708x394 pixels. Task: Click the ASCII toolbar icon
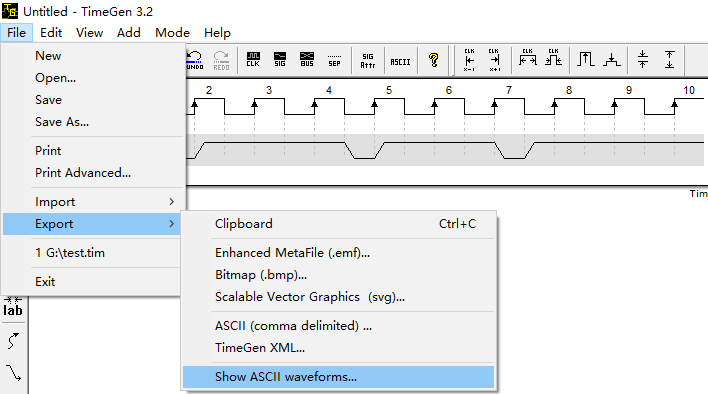pos(401,61)
